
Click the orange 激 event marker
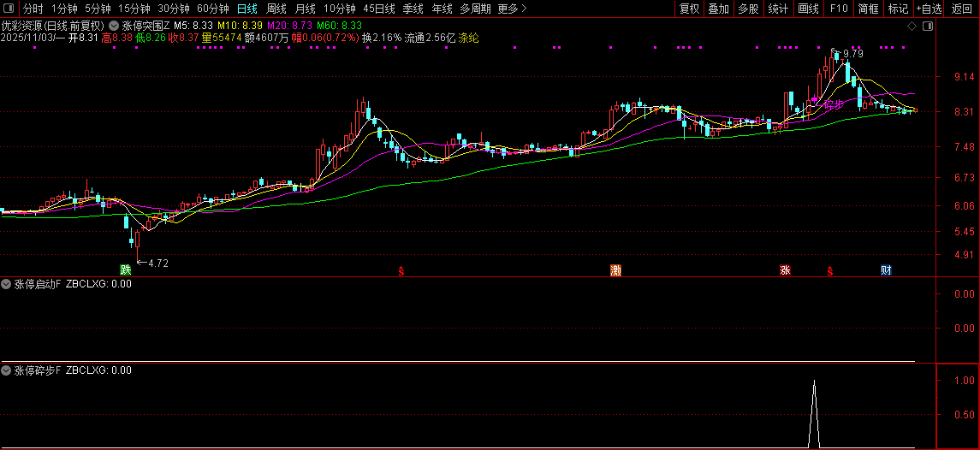(615, 270)
